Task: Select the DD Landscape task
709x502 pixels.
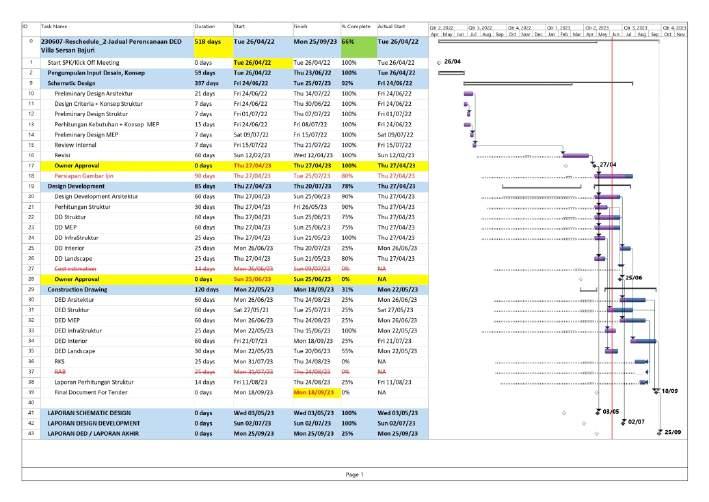Action: pos(73,259)
